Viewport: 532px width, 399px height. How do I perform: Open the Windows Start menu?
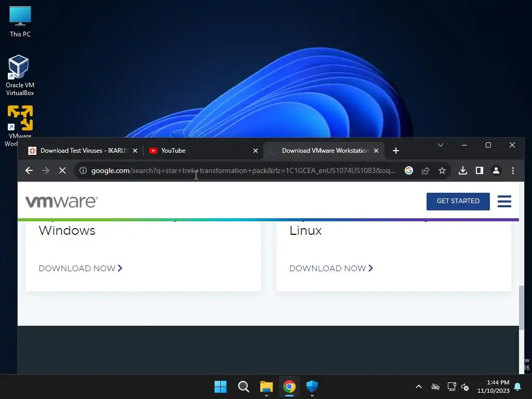click(220, 387)
